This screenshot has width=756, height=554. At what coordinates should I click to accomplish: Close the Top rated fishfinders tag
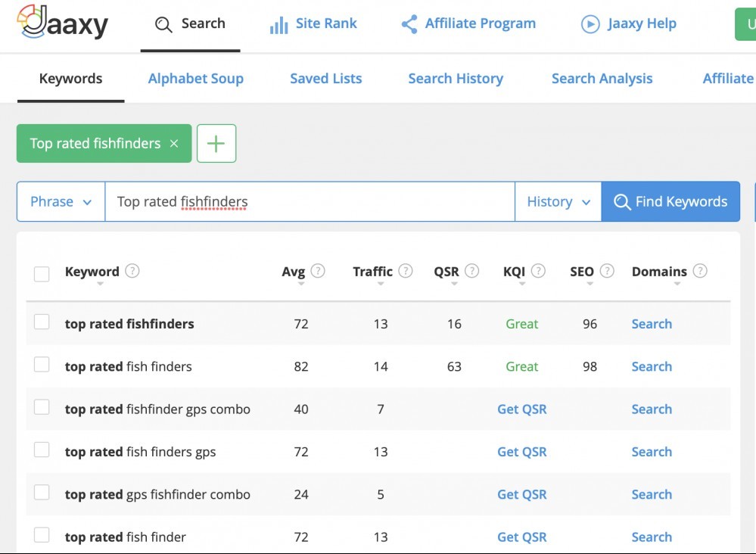[x=174, y=143]
